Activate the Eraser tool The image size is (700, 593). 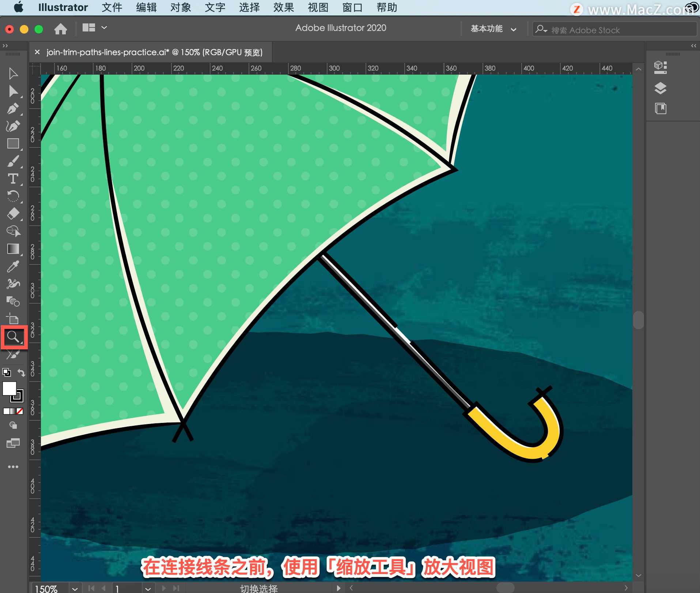tap(13, 213)
